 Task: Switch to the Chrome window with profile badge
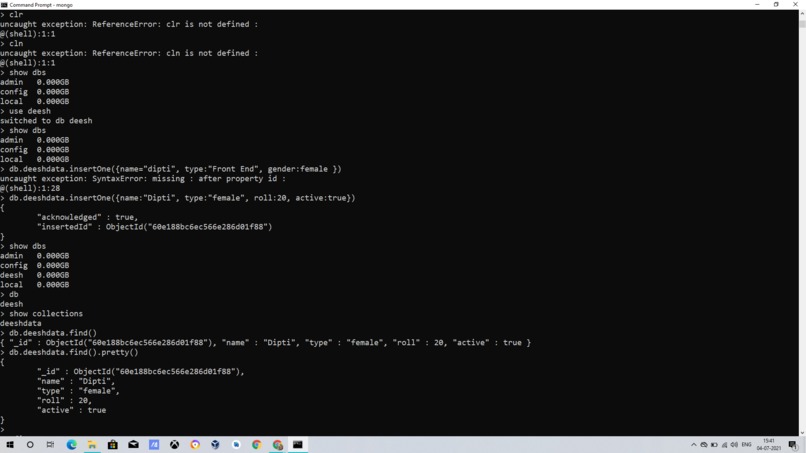tap(278, 445)
